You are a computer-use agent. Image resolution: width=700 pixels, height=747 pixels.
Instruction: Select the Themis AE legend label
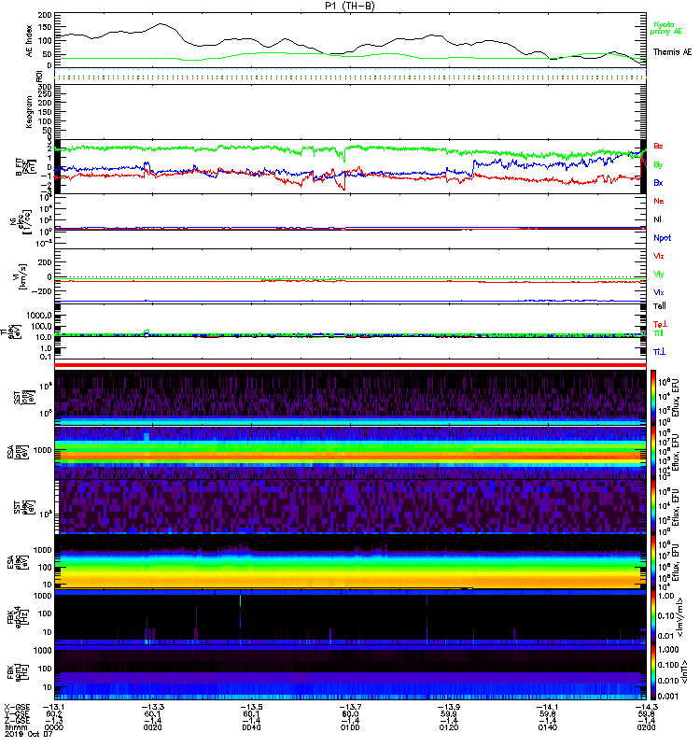(x=672, y=52)
